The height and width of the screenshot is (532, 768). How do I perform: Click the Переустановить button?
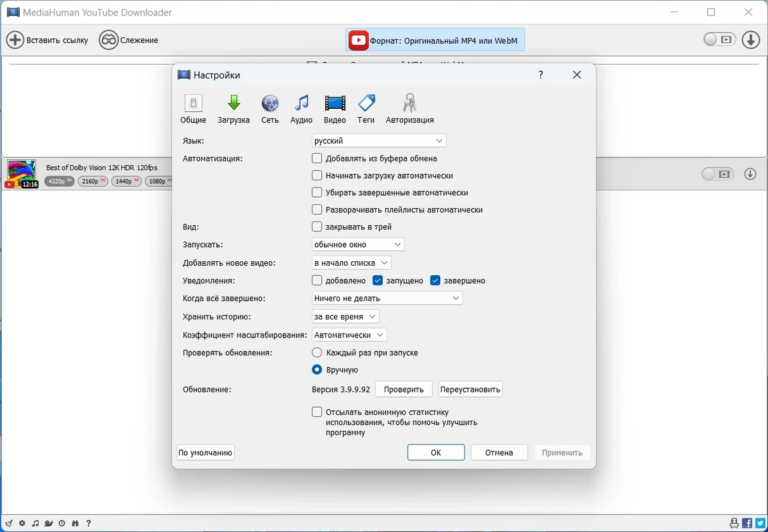point(470,389)
